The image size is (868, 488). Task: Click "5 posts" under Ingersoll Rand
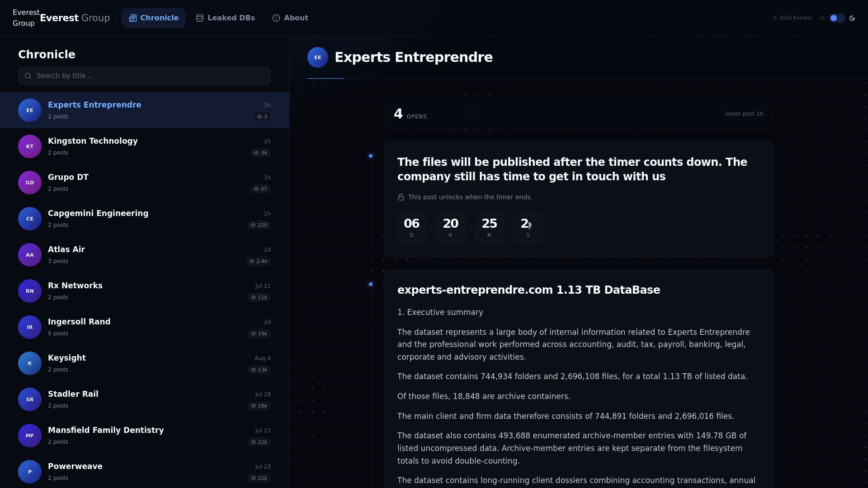pos(58,333)
